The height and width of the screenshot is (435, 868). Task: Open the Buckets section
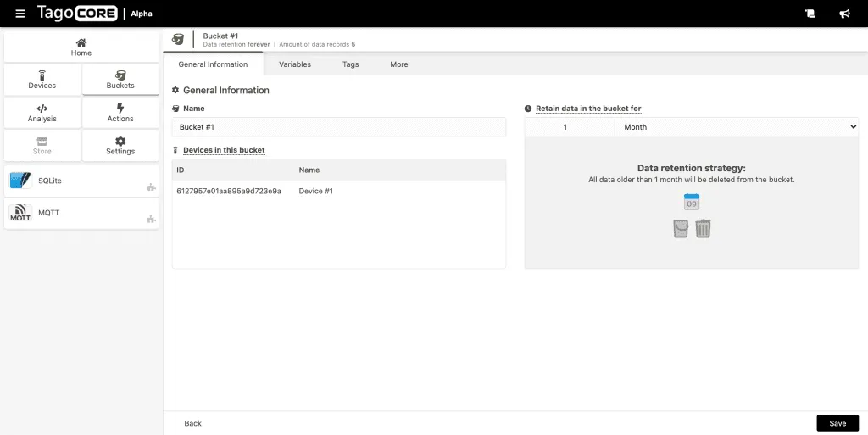[120, 80]
